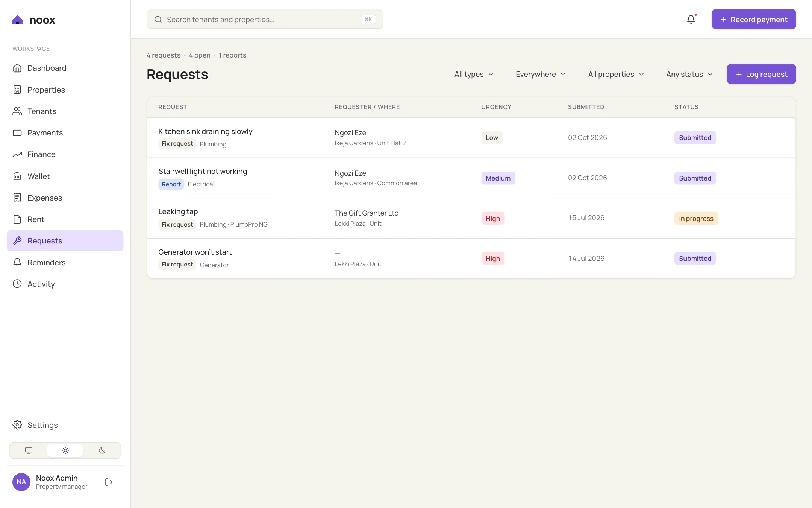The width and height of the screenshot is (812, 508).
Task: Click The Gift Granter Ltd requester
Action: point(367,213)
